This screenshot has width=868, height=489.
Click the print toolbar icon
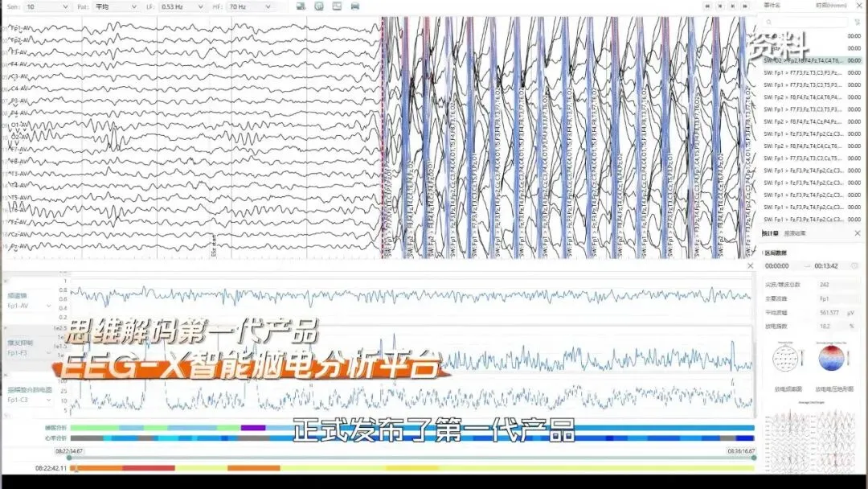[x=355, y=6]
